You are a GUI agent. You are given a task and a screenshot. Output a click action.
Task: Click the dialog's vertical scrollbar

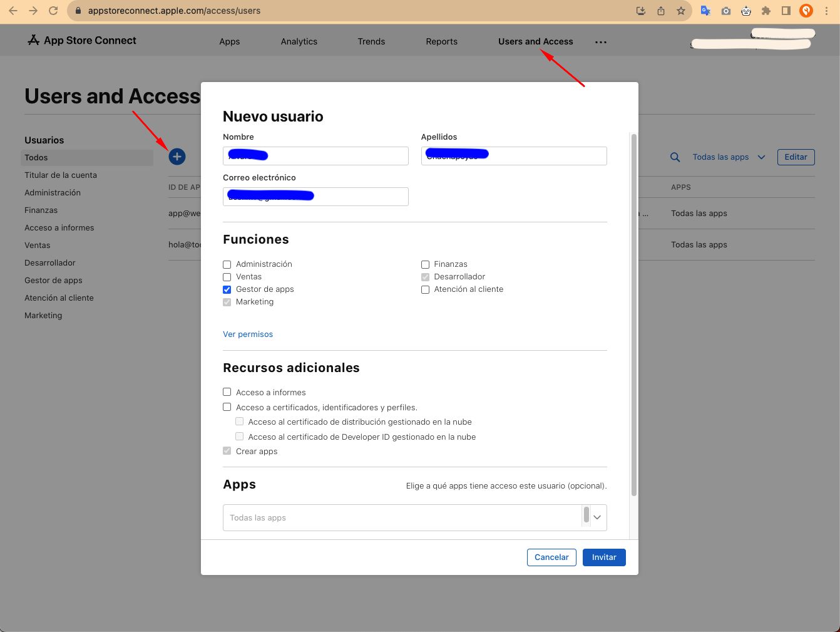[x=633, y=314]
